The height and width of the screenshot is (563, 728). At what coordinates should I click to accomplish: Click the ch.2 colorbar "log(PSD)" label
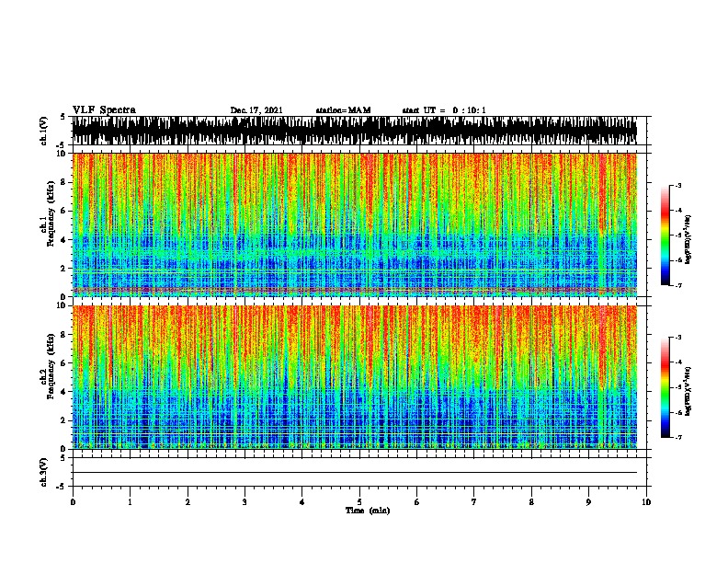point(688,392)
